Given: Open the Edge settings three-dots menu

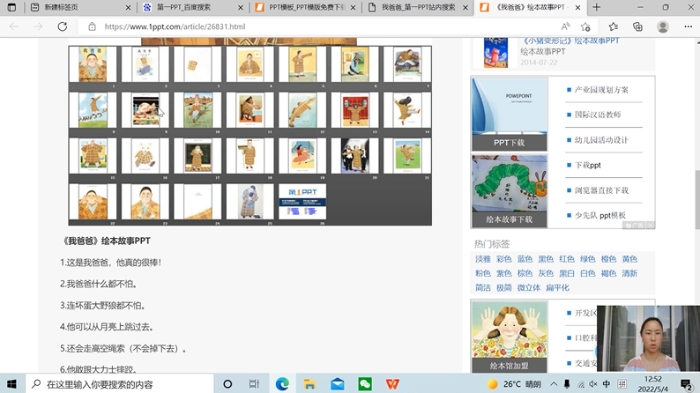Looking at the screenshot, I should (x=688, y=26).
